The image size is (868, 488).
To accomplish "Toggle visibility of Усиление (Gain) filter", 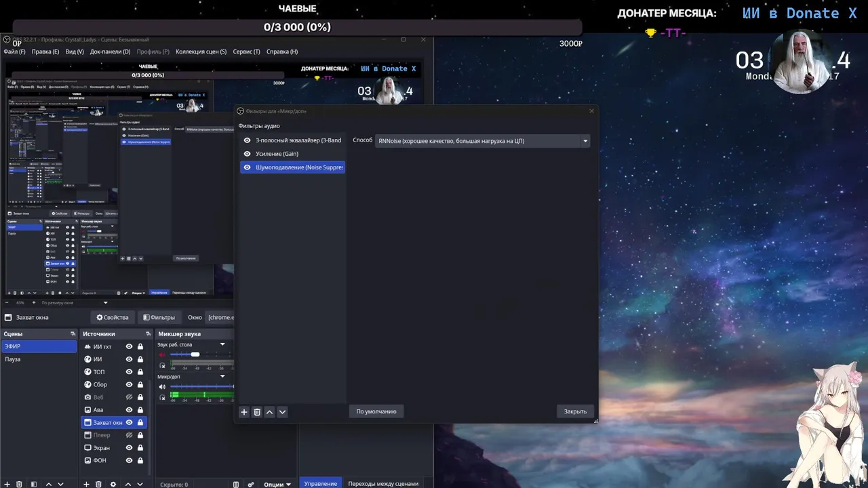I will 247,154.
